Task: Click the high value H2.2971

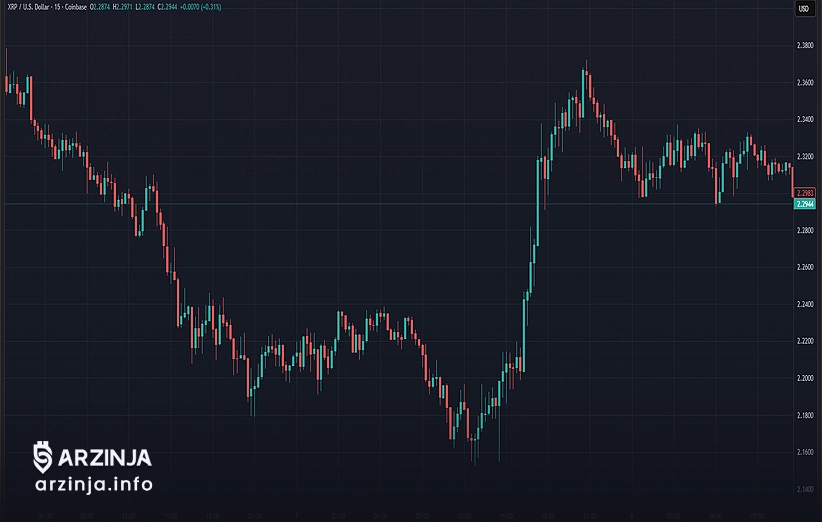Action: click(123, 7)
